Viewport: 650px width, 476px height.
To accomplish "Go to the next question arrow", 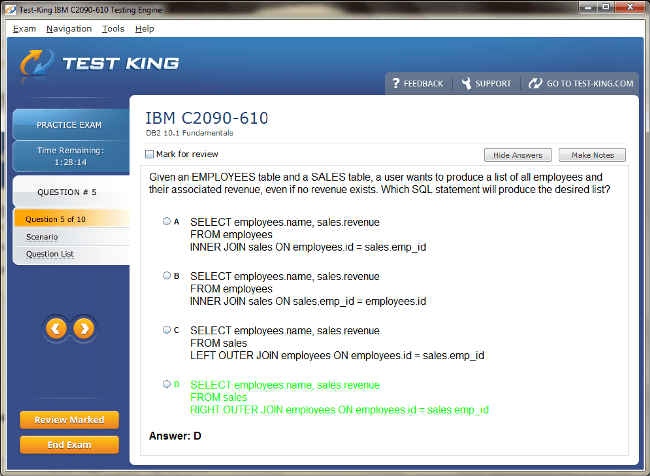I will point(84,328).
